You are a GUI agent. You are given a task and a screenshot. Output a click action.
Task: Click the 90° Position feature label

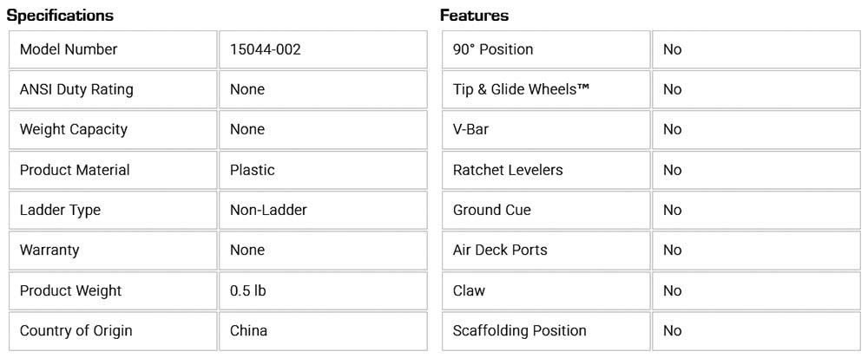point(493,49)
